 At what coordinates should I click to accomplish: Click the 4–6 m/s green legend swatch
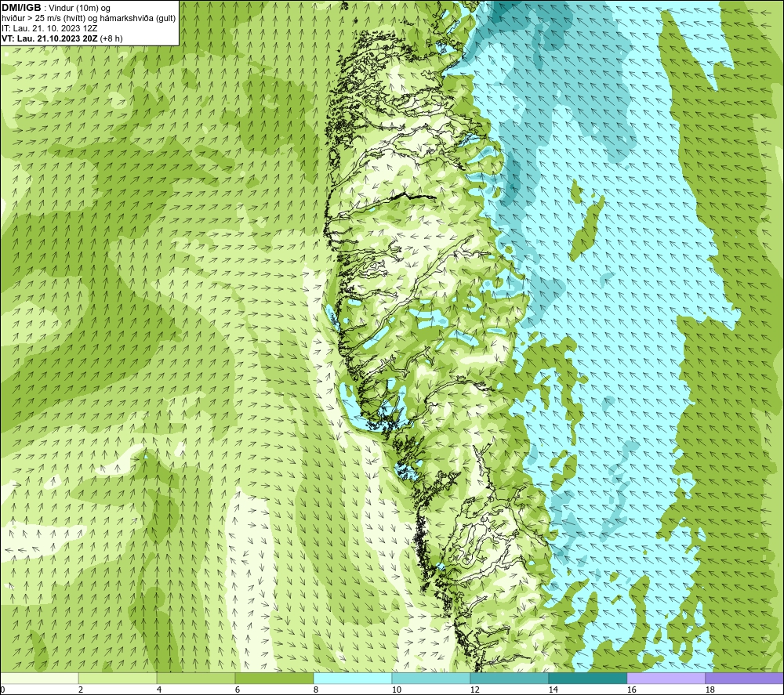click(196, 678)
